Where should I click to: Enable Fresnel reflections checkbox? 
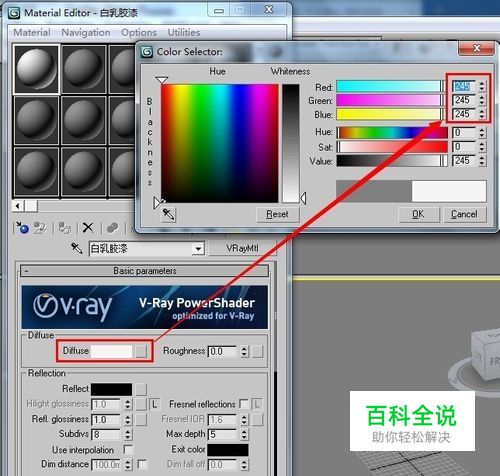tap(244, 404)
